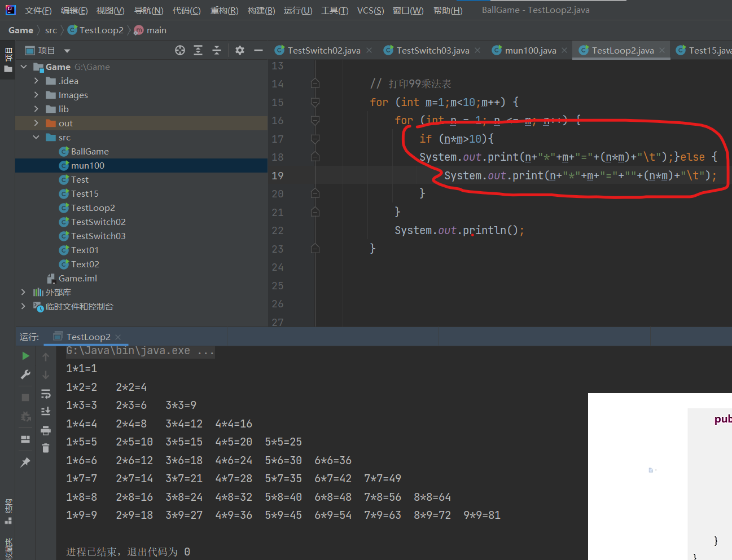
Task: Close the TestLoop2.java editor tab
Action: tap(662, 50)
